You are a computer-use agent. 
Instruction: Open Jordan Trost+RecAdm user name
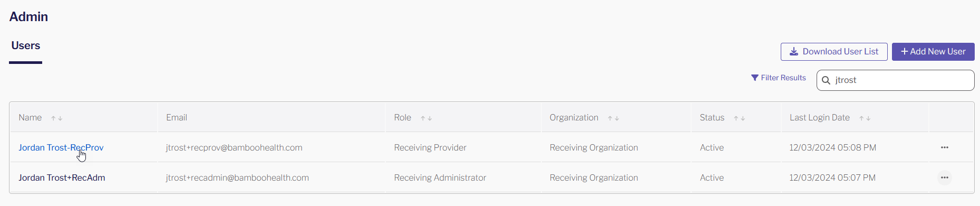(x=62, y=177)
